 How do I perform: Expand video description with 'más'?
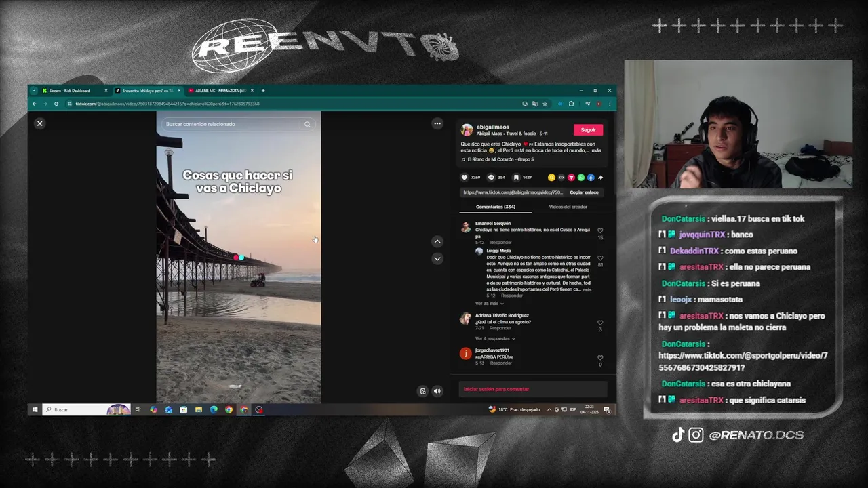pos(596,150)
